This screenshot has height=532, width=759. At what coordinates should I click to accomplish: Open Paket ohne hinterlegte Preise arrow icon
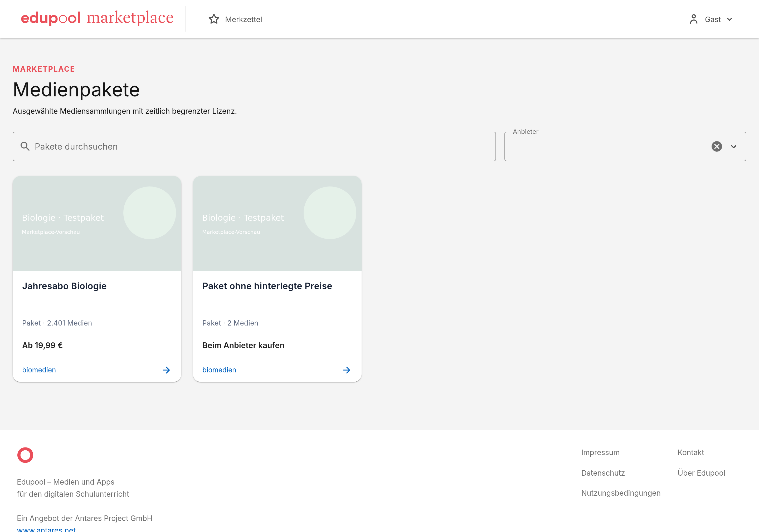(347, 370)
